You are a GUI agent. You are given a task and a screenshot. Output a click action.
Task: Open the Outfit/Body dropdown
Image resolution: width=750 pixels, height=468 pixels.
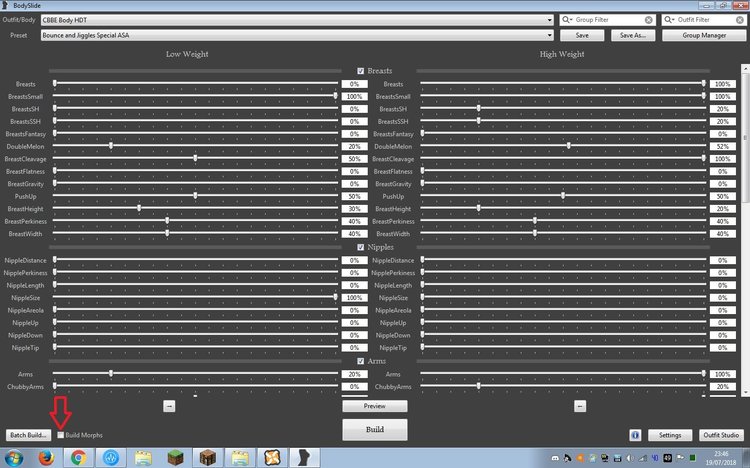(x=297, y=20)
